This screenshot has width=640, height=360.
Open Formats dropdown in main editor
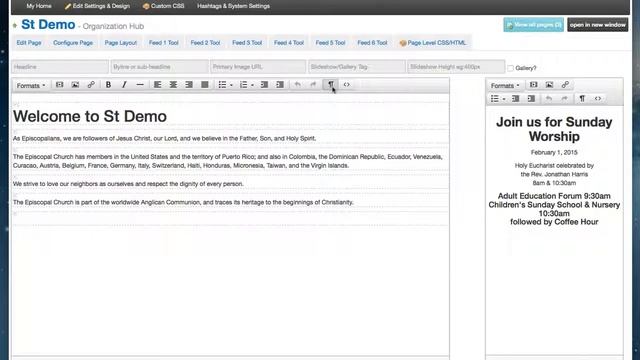(x=31, y=86)
